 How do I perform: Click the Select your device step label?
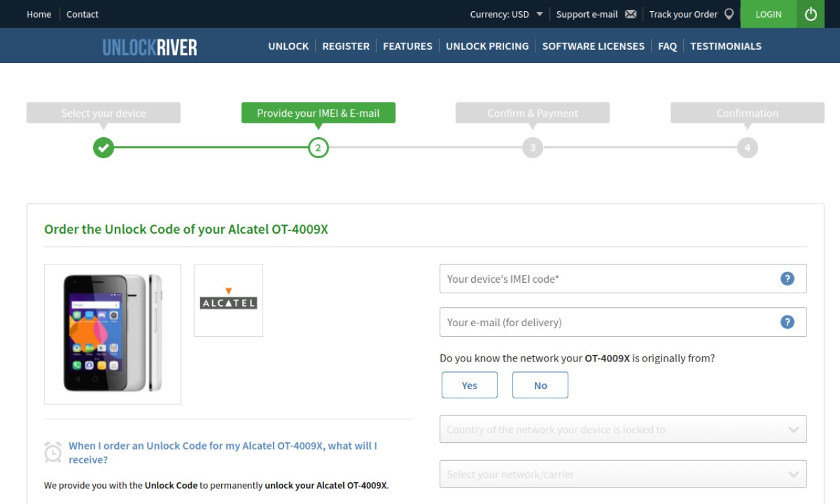click(104, 113)
